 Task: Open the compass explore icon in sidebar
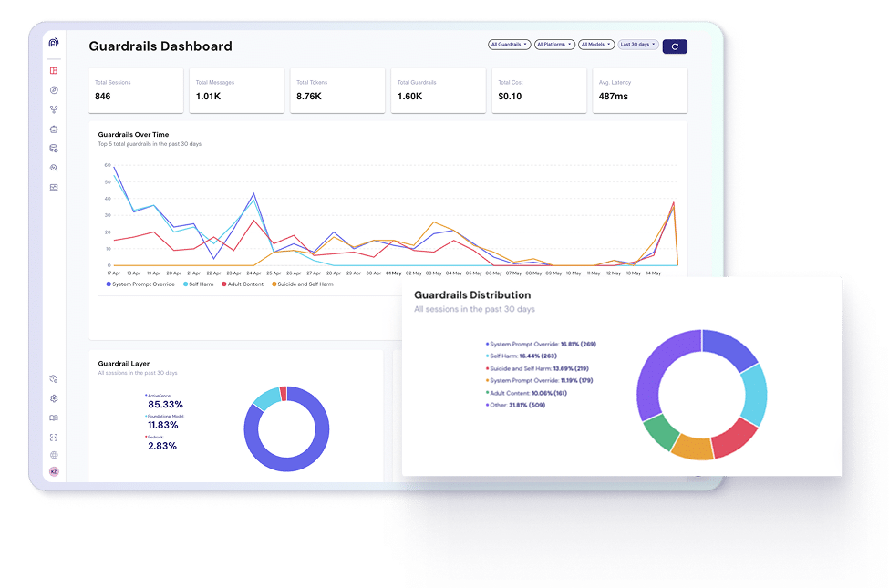tap(54, 90)
